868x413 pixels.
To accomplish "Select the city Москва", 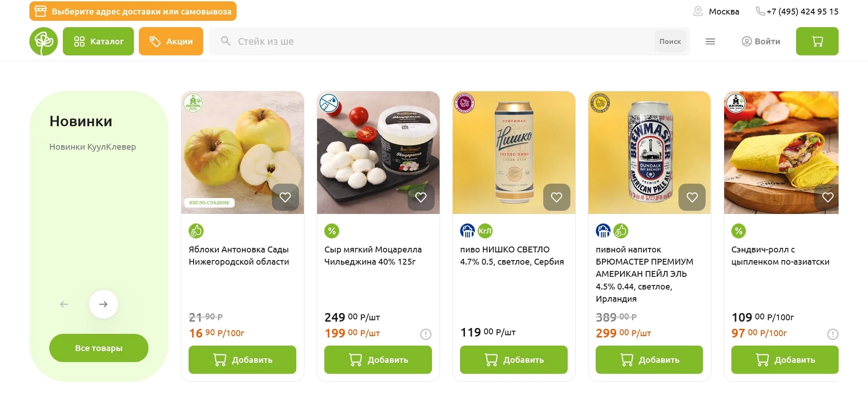I will coord(724,11).
